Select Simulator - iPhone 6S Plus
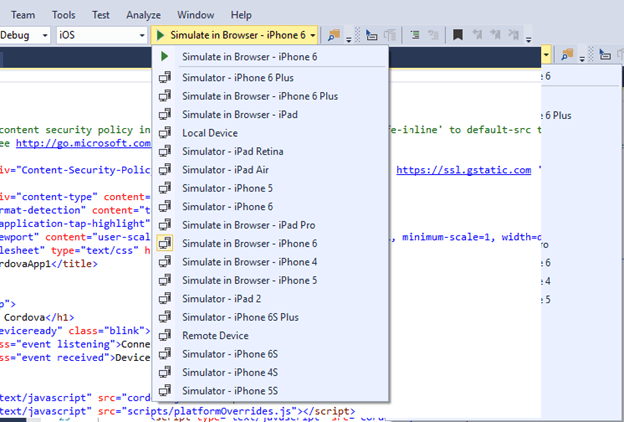Image resolution: width=624 pixels, height=422 pixels. [270, 317]
